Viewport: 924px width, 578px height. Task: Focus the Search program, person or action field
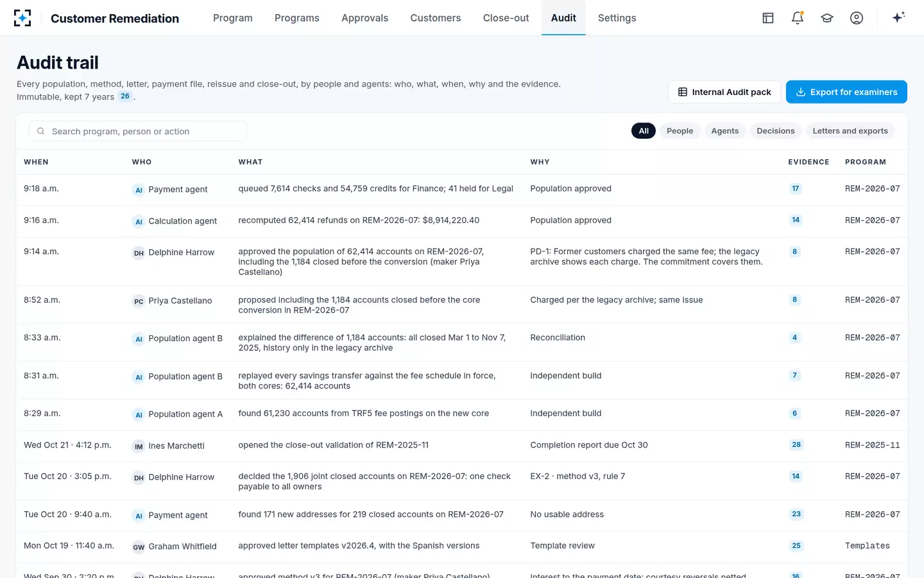coord(138,131)
